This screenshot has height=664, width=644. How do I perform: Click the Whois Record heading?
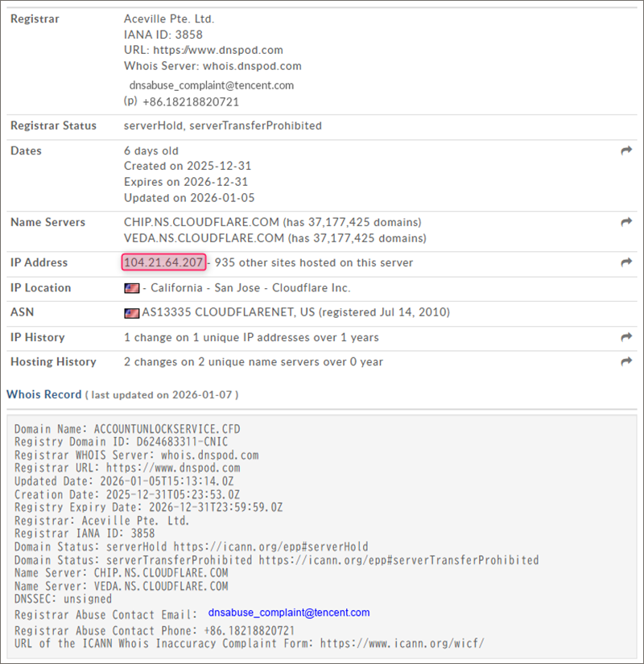(43, 394)
